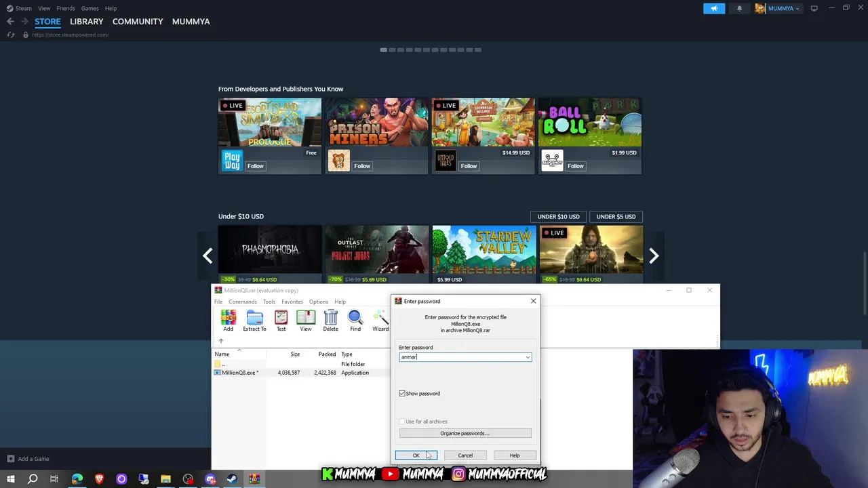Enter Steam Big Picture mode icon
Screen dimensions: 868x488
pos(814,8)
